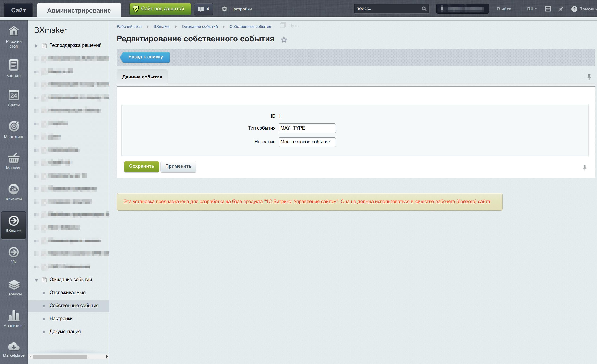Image resolution: width=597 pixels, height=364 pixels.
Task: Click the Настройки menu item
Action: pos(61,318)
